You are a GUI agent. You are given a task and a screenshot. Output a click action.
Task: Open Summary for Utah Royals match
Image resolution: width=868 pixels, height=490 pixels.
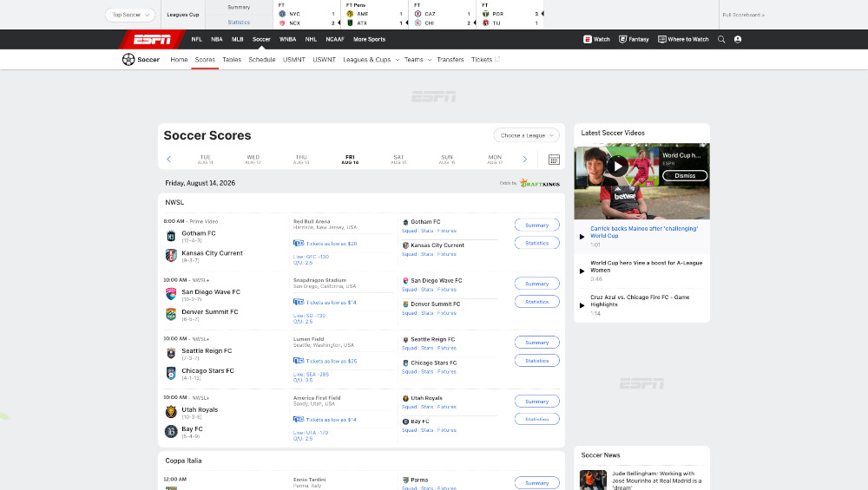click(537, 402)
